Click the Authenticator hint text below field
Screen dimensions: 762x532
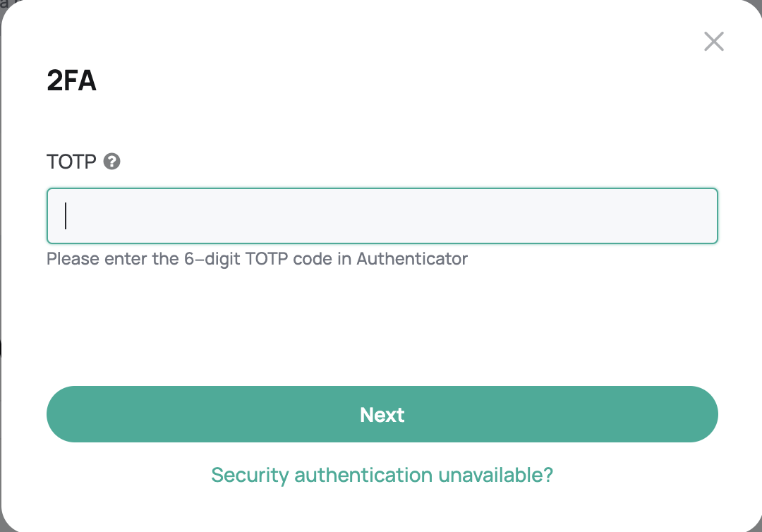257,259
